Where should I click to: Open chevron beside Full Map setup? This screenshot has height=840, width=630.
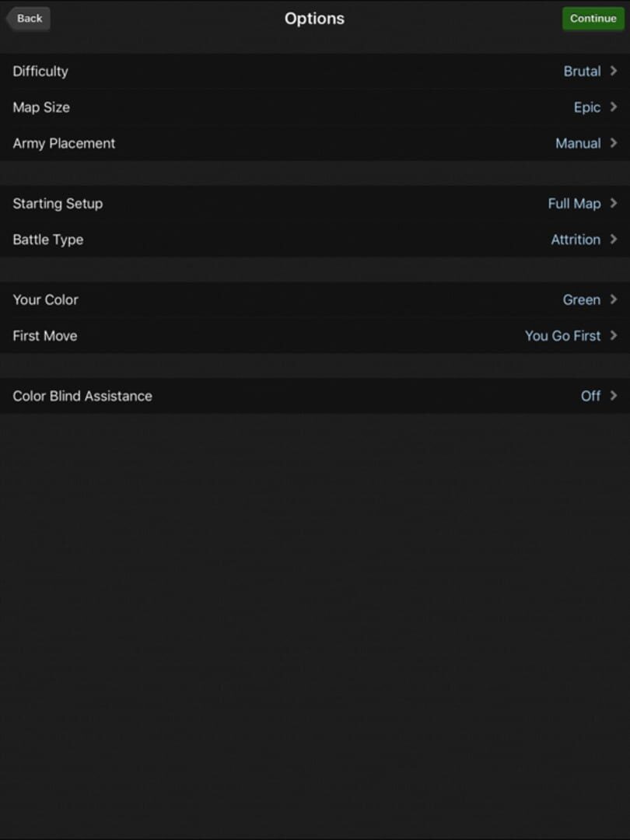tap(614, 204)
